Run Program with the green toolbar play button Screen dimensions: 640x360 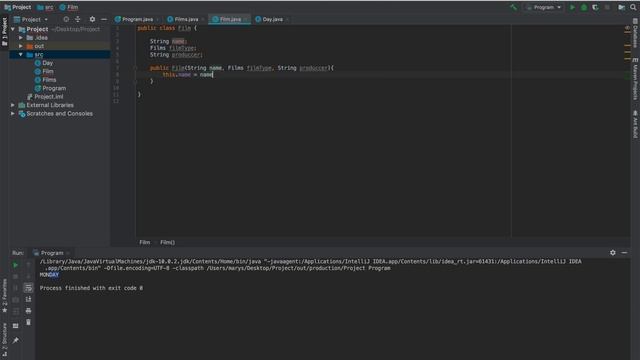click(x=572, y=7)
